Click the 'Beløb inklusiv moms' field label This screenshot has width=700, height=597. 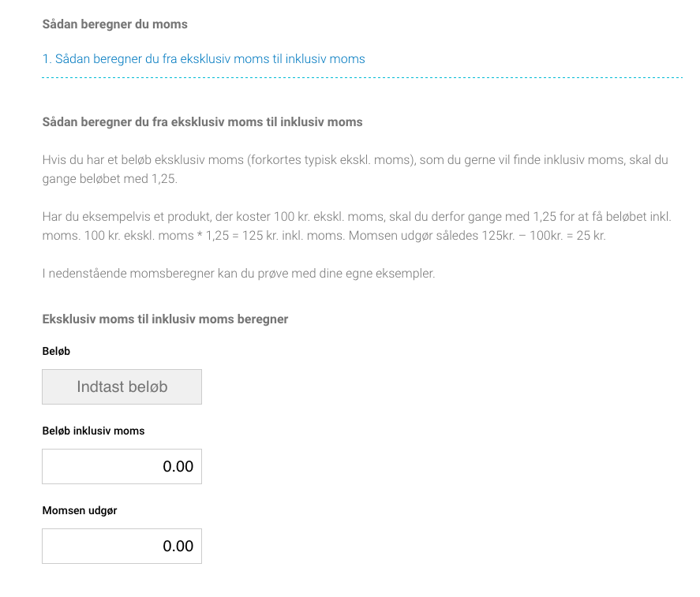coord(93,431)
